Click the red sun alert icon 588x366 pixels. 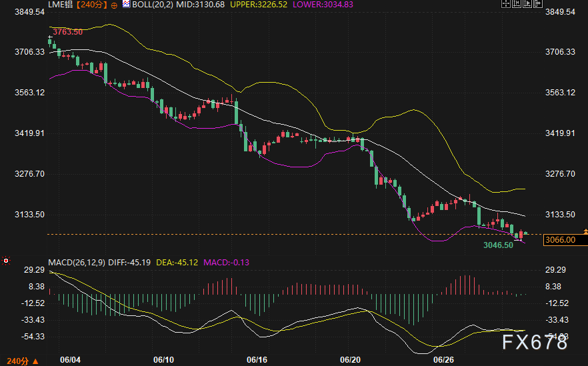click(6, 260)
